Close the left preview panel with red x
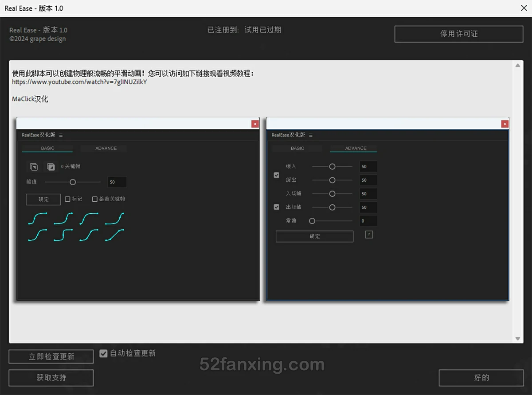The image size is (532, 395). 255,124
